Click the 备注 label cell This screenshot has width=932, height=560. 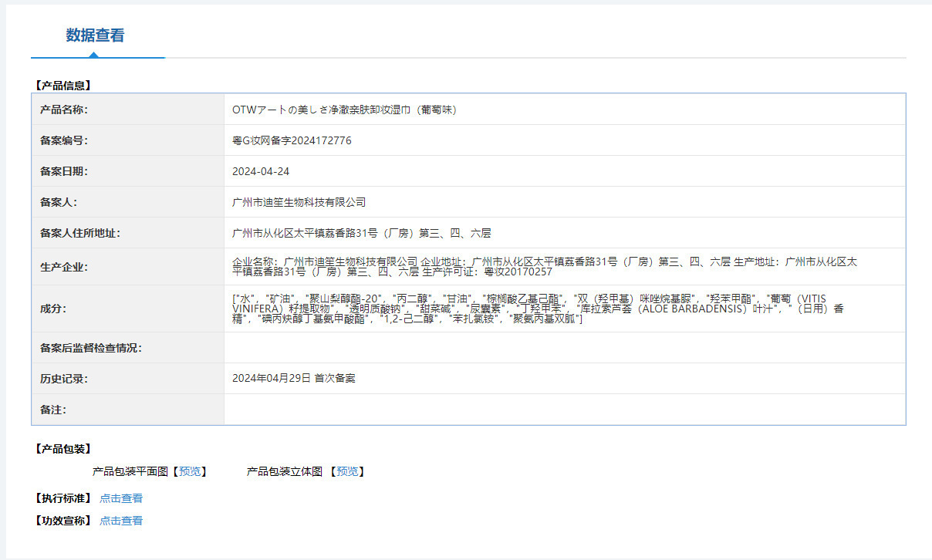128,410
